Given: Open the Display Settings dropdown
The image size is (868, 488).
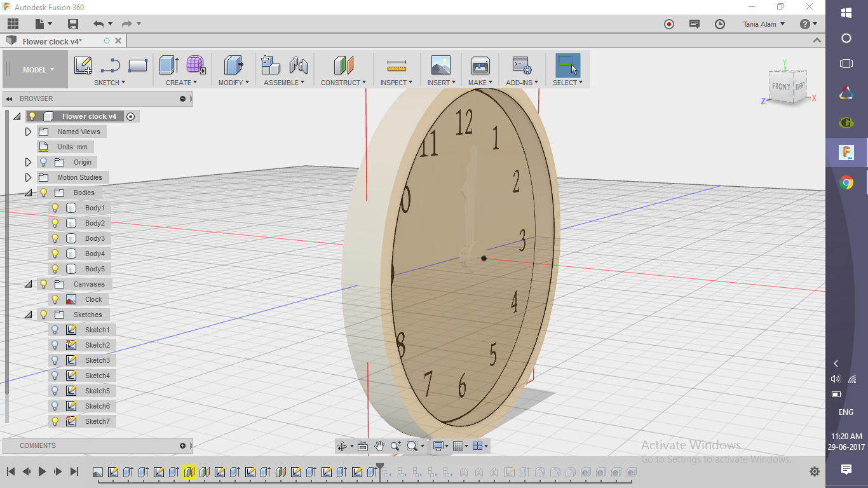Looking at the screenshot, I should coord(440,446).
